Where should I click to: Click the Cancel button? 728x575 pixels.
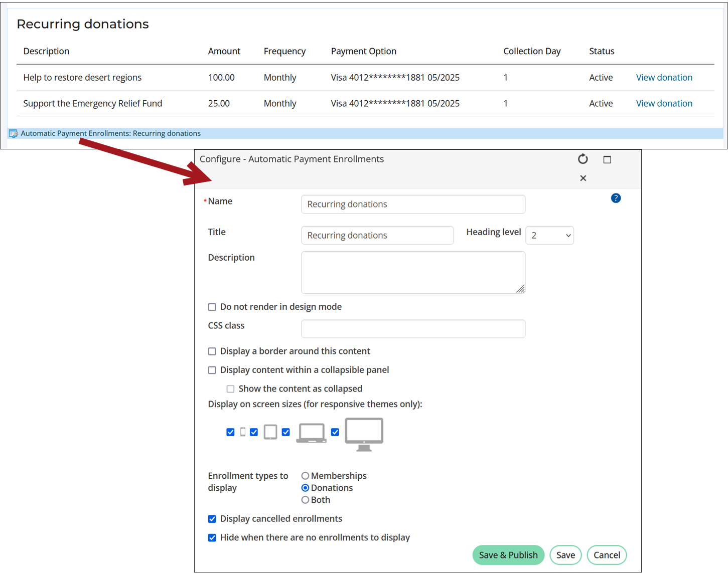coord(607,555)
